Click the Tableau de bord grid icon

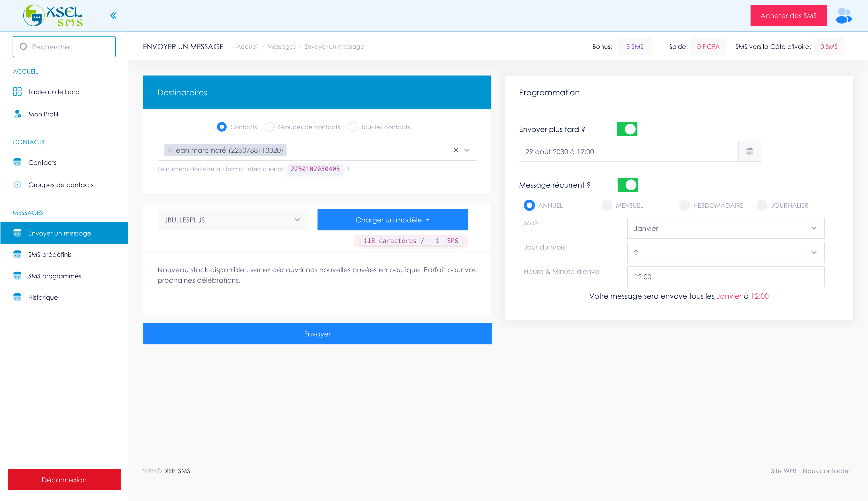tap(17, 91)
